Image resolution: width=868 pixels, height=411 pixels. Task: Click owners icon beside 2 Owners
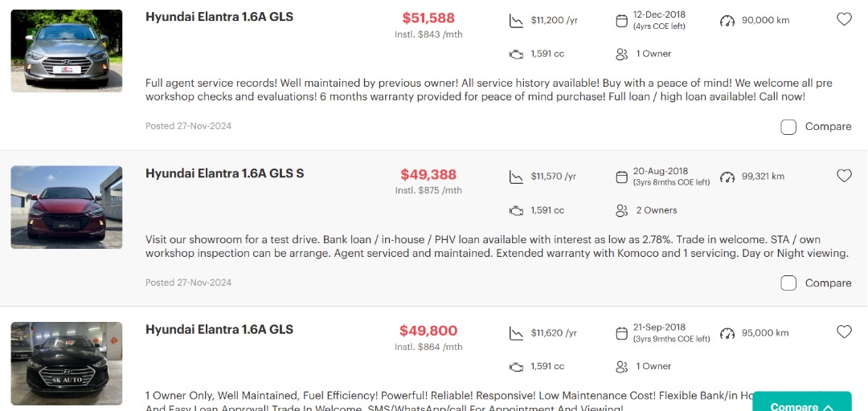[x=621, y=210]
